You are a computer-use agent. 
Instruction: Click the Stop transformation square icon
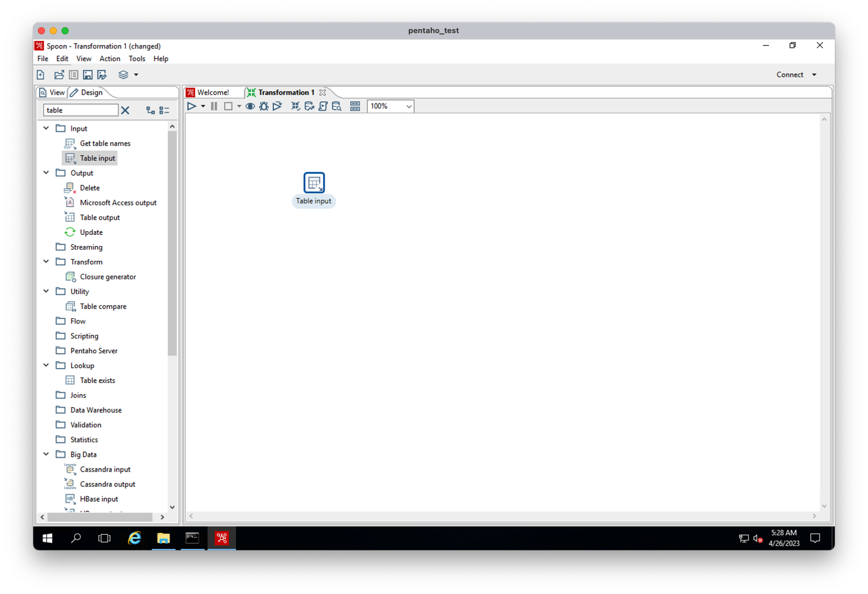(228, 106)
